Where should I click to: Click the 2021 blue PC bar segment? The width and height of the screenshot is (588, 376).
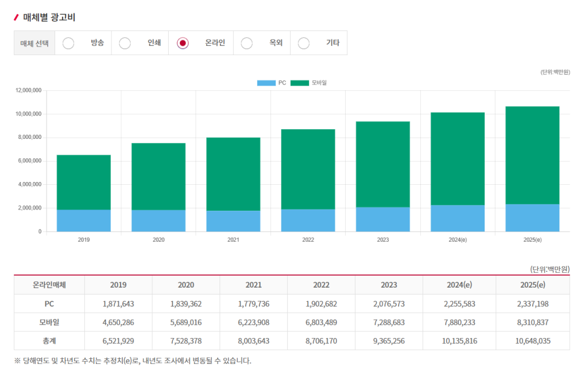[x=233, y=221]
